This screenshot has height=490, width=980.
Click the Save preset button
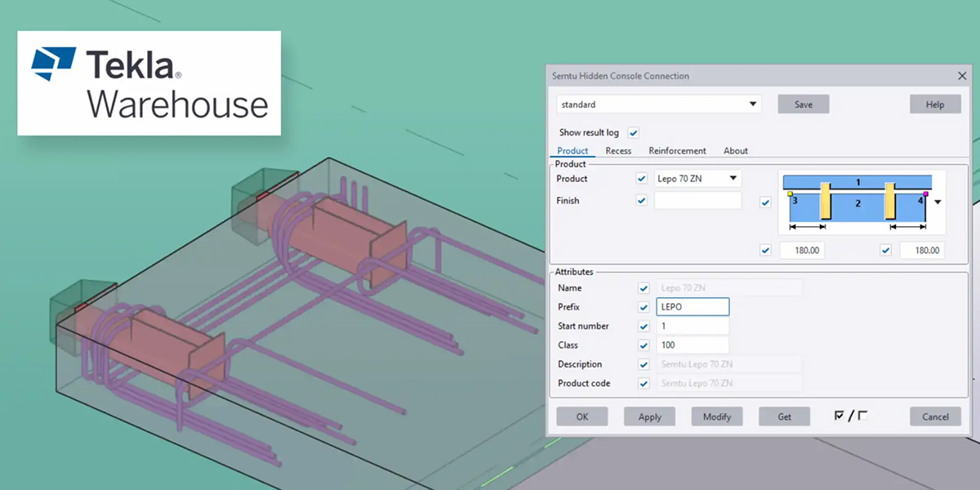(803, 105)
